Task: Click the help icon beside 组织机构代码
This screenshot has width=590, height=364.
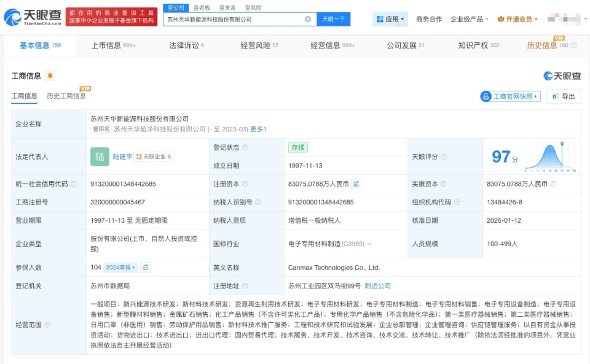Action: tap(457, 202)
